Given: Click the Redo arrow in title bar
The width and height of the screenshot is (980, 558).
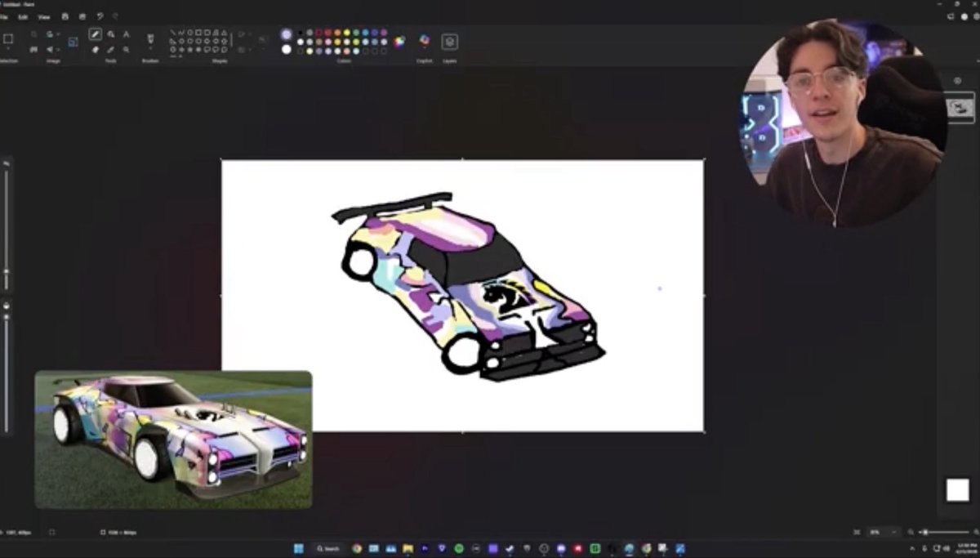Looking at the screenshot, I should pyautogui.click(x=115, y=16).
